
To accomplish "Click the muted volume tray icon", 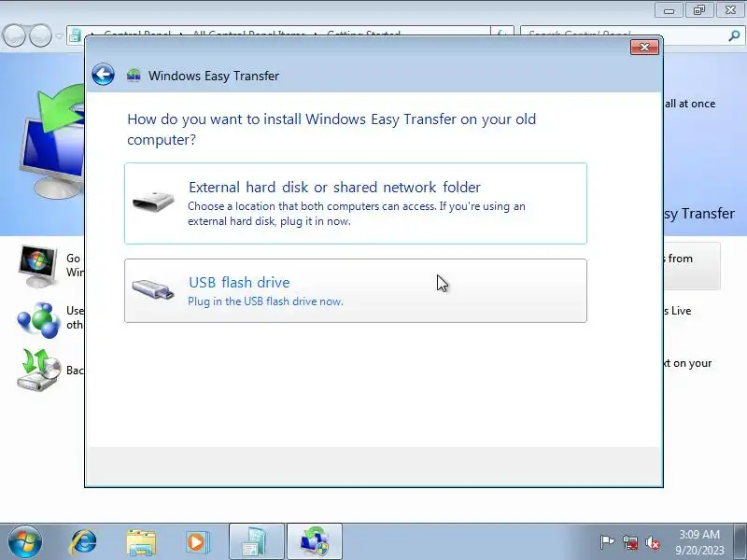I will pos(653,542).
